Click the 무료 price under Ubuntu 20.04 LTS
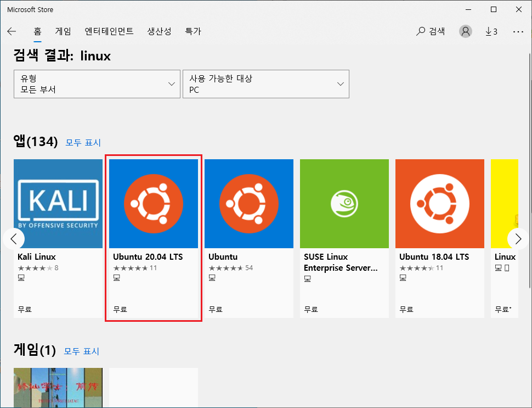This screenshot has width=532, height=408. (120, 309)
